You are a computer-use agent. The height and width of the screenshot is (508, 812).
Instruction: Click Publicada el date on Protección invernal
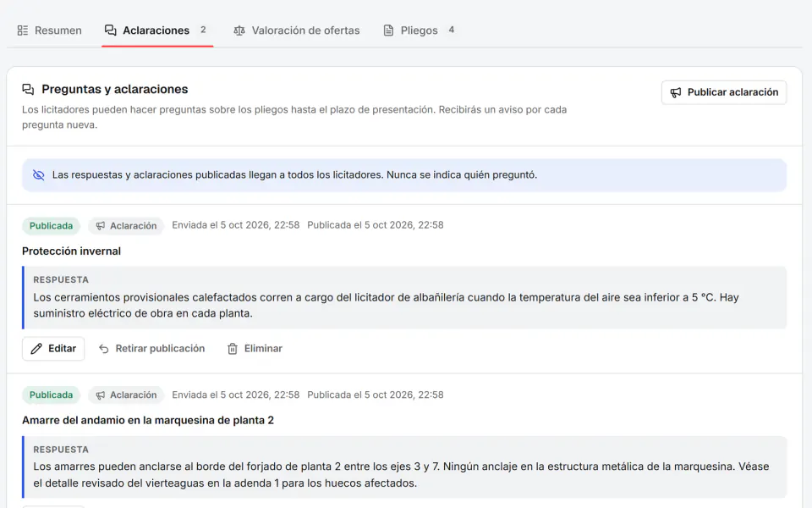click(x=376, y=225)
